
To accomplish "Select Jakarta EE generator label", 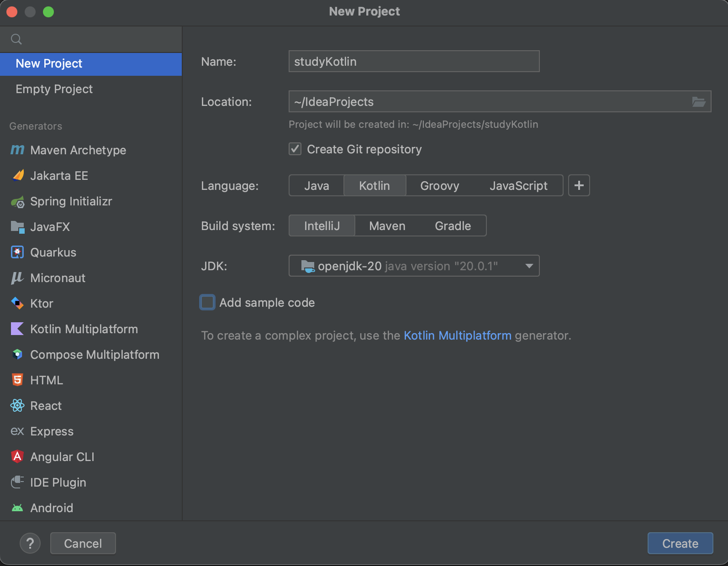I will coord(59,176).
